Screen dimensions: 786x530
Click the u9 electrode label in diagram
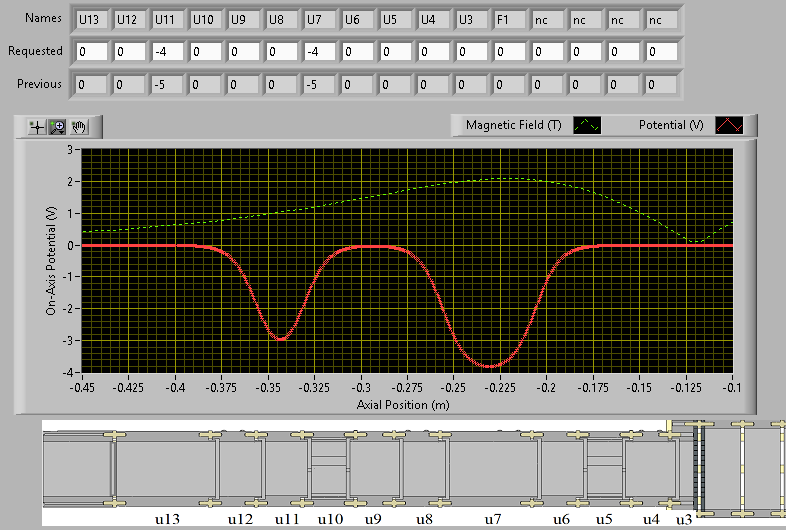coord(373,519)
